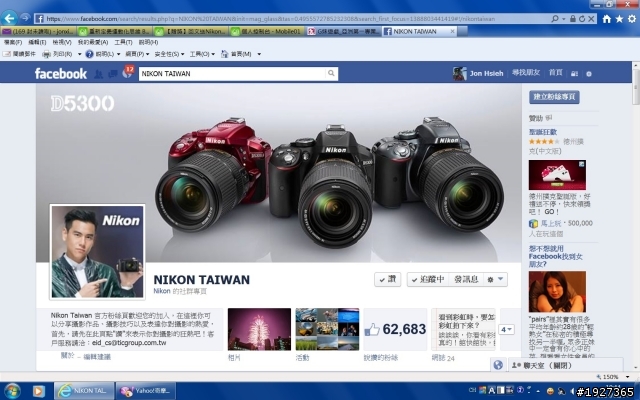
Task: Open Facebook messages icon
Action: tap(113, 74)
